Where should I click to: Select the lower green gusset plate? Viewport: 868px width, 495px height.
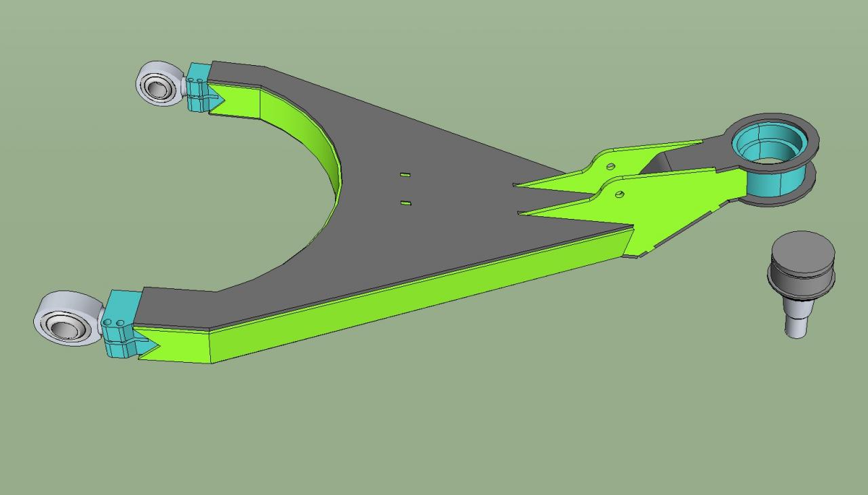678,197
